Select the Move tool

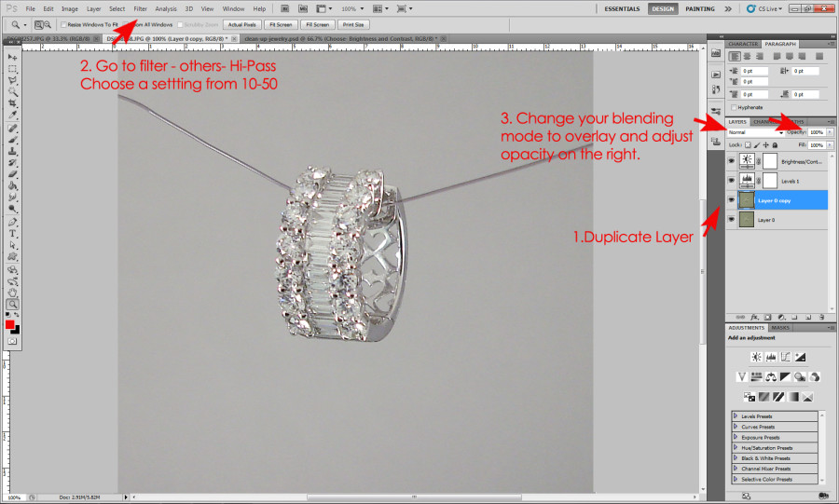[12, 57]
